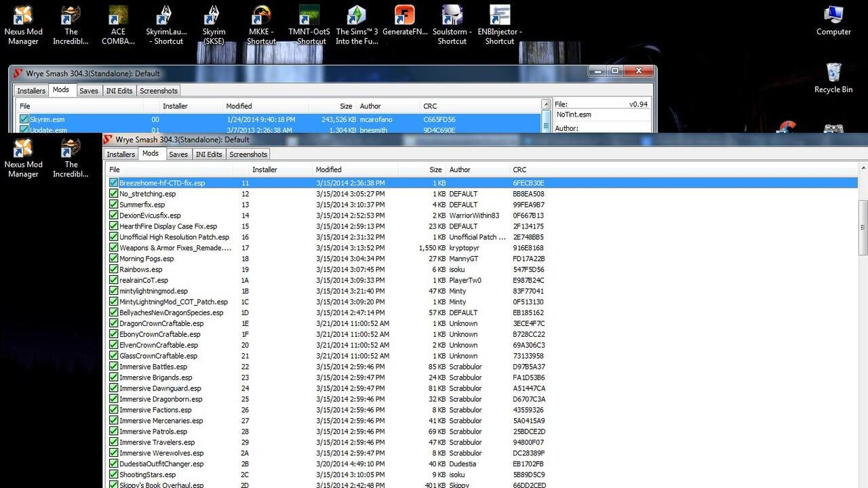The image size is (868, 488).
Task: Open the TMNT-OotS shortcut icon
Action: pyautogui.click(x=308, y=26)
